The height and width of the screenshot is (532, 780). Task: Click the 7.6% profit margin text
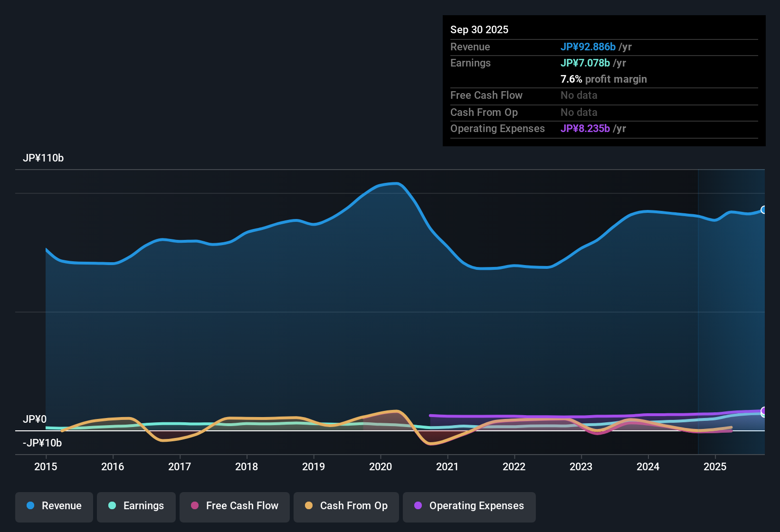pos(603,79)
